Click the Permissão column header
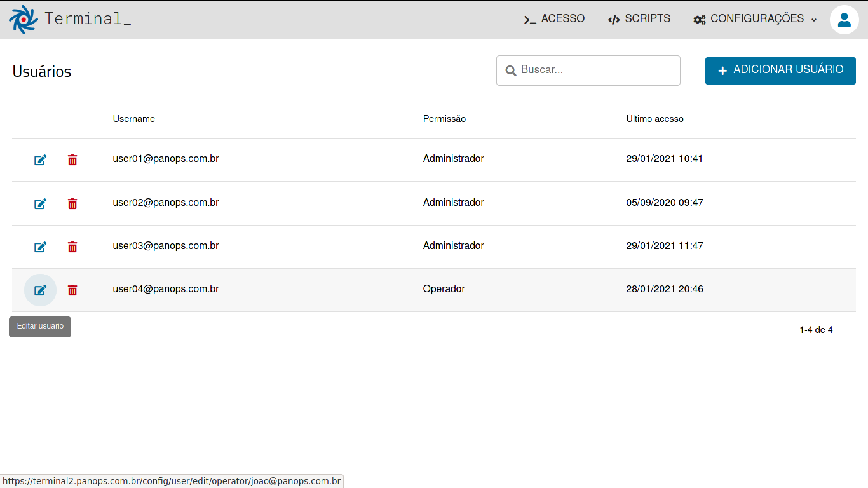The height and width of the screenshot is (488, 868). (x=444, y=119)
